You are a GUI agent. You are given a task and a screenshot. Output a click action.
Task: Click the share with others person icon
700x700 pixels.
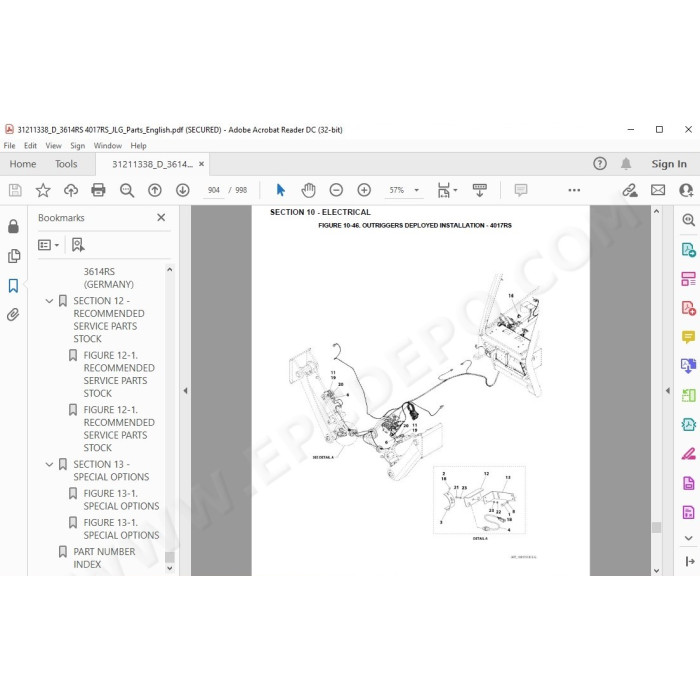(x=686, y=190)
